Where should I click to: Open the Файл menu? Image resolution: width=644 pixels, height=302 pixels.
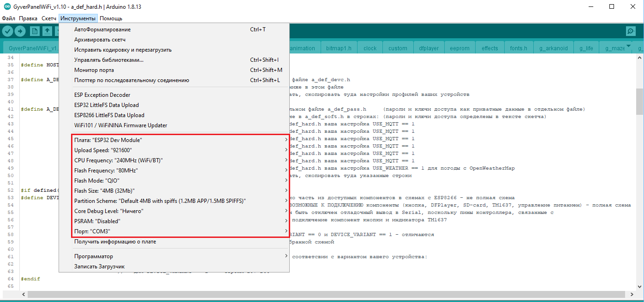[x=8, y=18]
